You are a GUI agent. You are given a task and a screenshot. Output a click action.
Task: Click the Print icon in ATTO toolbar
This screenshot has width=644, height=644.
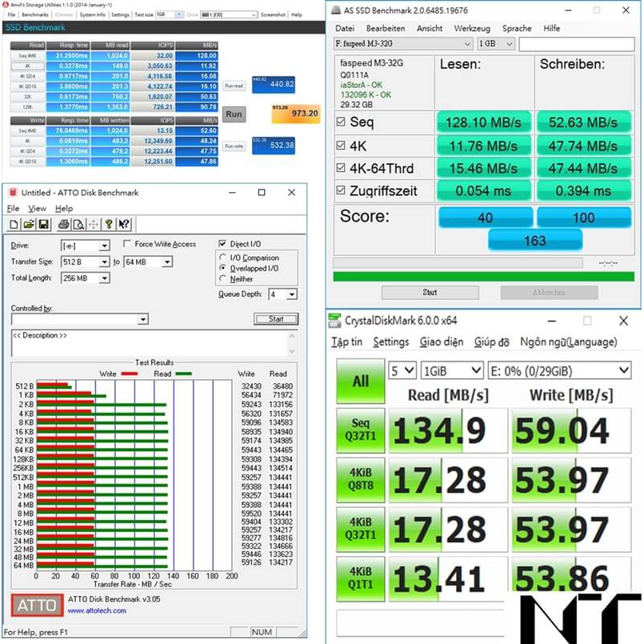click(x=64, y=224)
